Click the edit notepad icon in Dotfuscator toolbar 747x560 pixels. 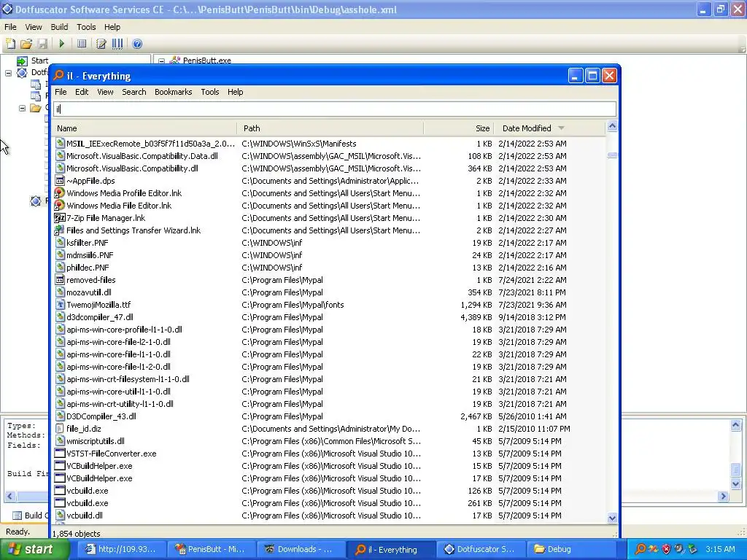[x=101, y=44]
